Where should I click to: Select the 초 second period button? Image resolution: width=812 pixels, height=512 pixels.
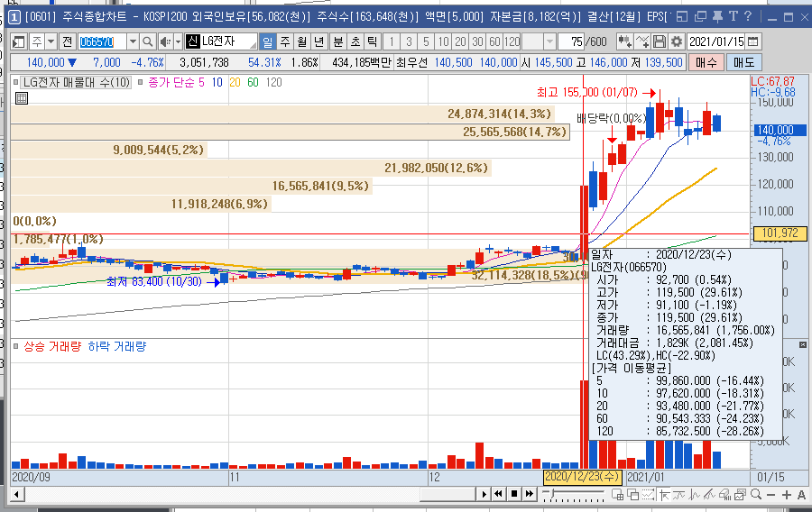coord(355,41)
